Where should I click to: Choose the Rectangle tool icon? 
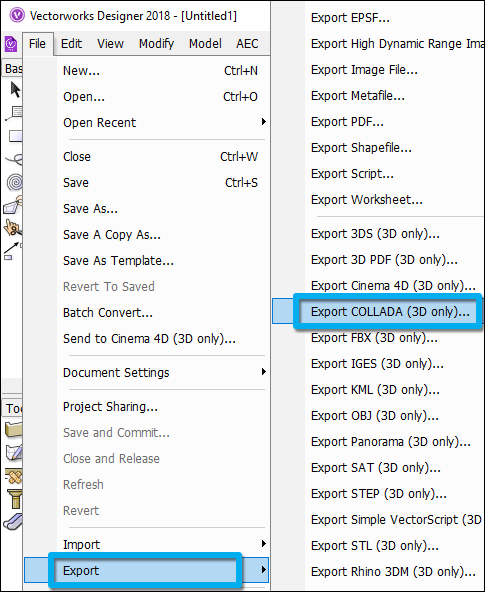15,136
